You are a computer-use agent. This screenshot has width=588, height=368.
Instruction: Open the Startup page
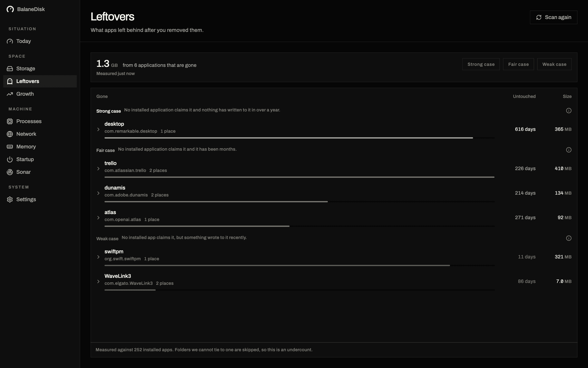(x=40, y=159)
